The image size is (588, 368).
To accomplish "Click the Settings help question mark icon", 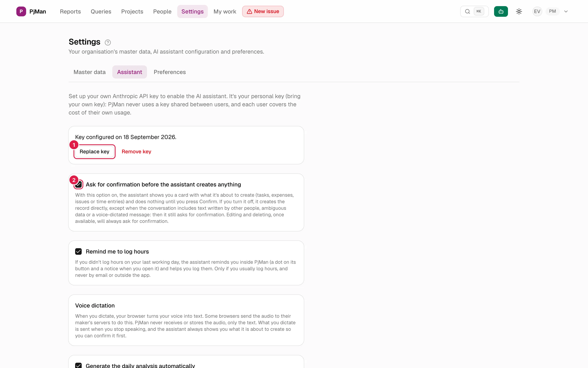I will tap(108, 43).
